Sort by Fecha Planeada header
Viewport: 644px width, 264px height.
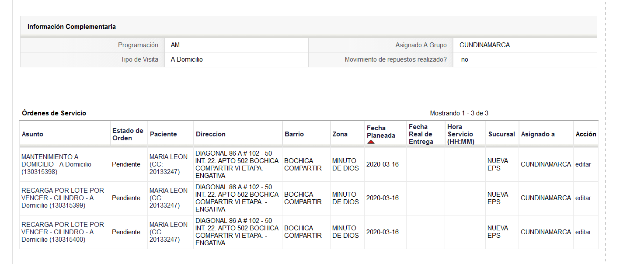(381, 132)
